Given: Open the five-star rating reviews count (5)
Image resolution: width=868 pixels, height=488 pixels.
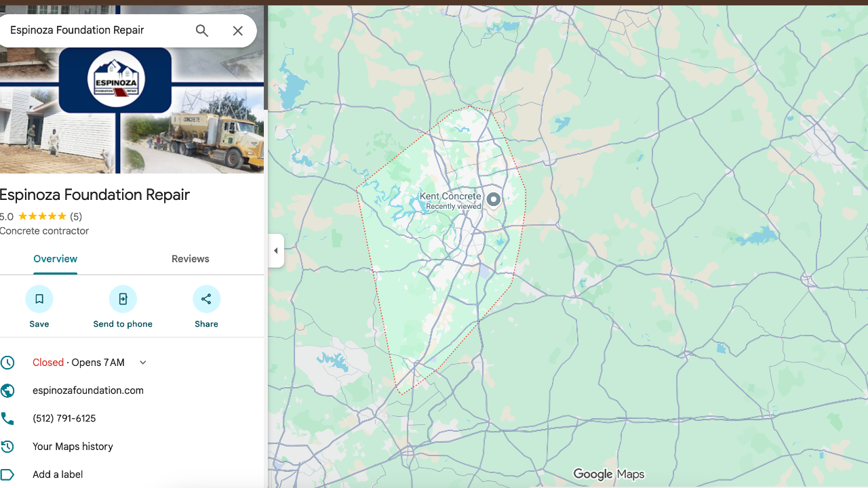Looking at the screenshot, I should 76,217.
